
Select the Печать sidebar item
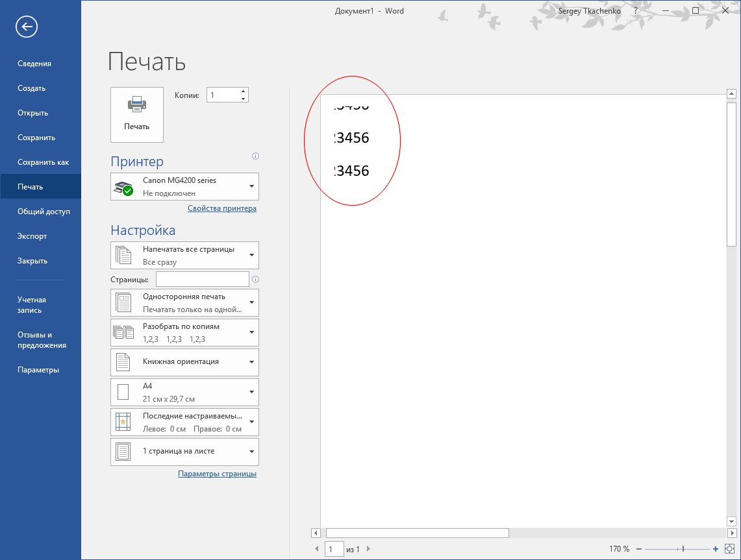41,186
